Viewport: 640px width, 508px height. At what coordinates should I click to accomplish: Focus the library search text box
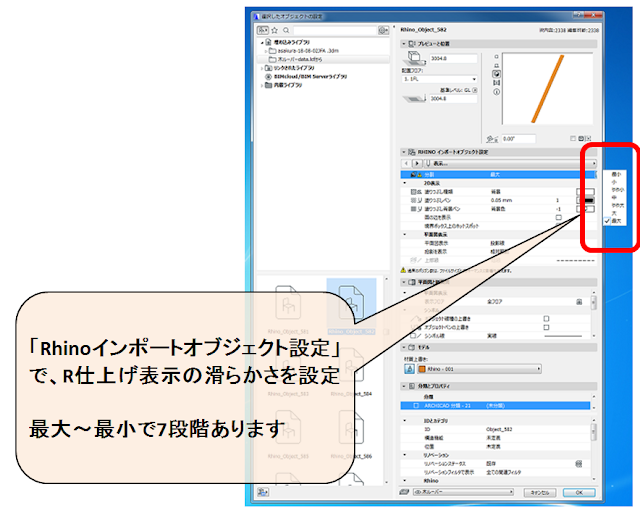tap(335, 30)
